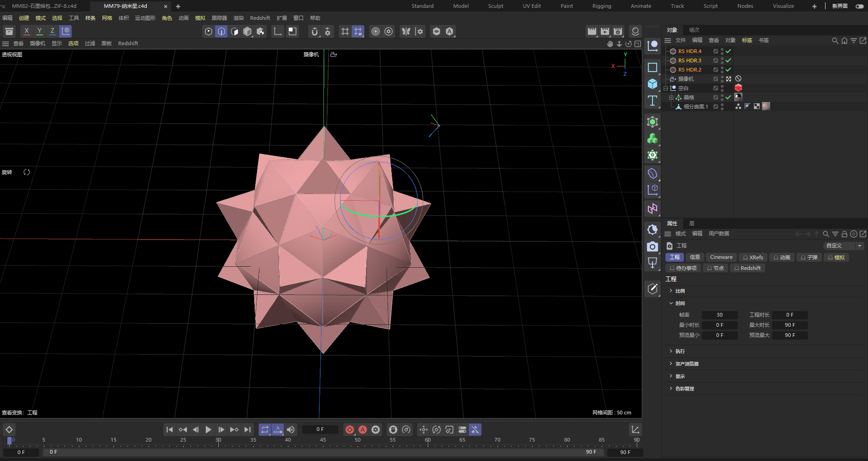Switch to MM82 document tab
868x461 pixels.
44,6
